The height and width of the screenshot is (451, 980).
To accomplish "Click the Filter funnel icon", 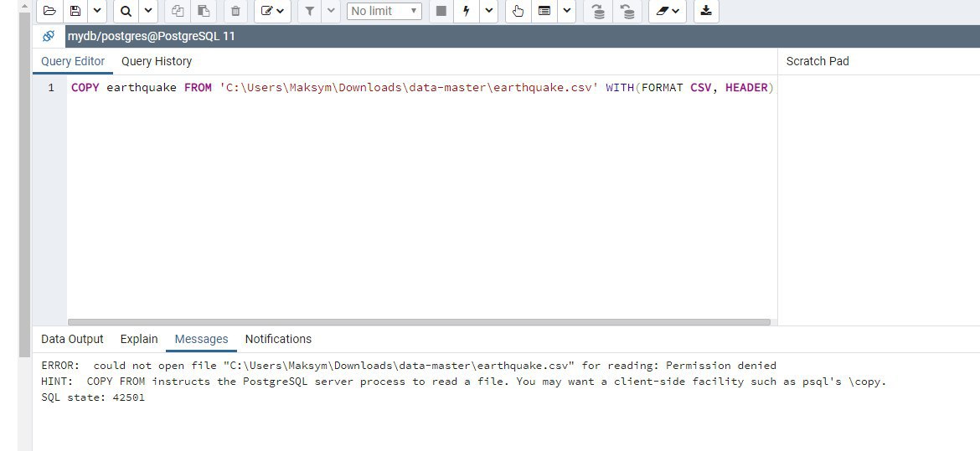I will 309,11.
